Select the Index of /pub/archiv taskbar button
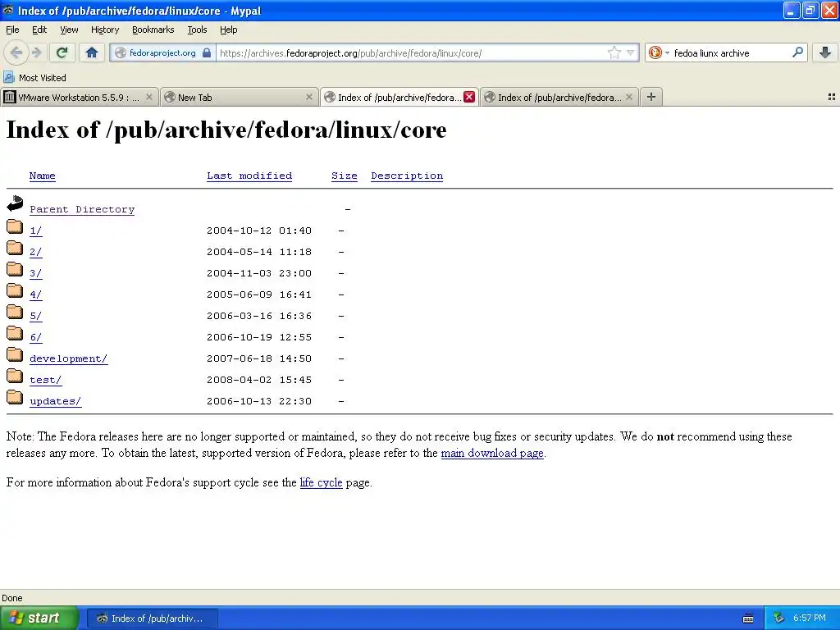The width and height of the screenshot is (840, 630). click(152, 619)
